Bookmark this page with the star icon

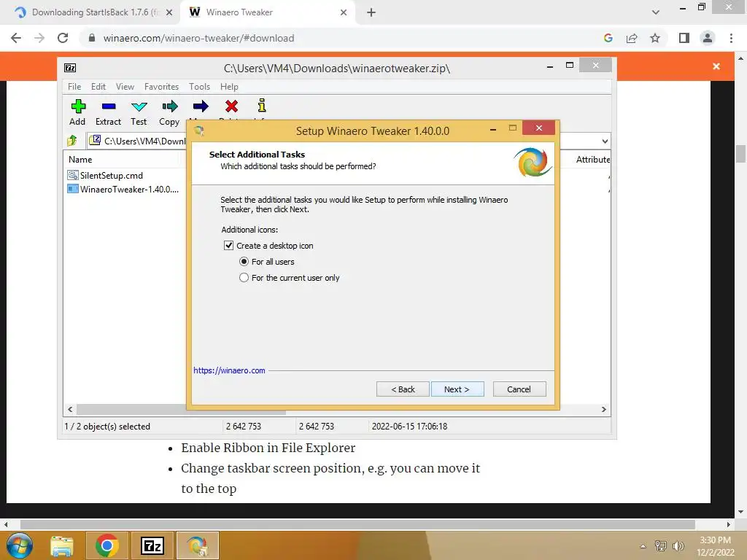coord(655,38)
